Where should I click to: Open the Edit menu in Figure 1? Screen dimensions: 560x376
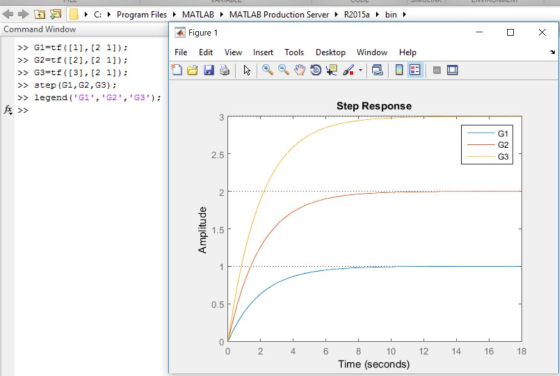(206, 52)
